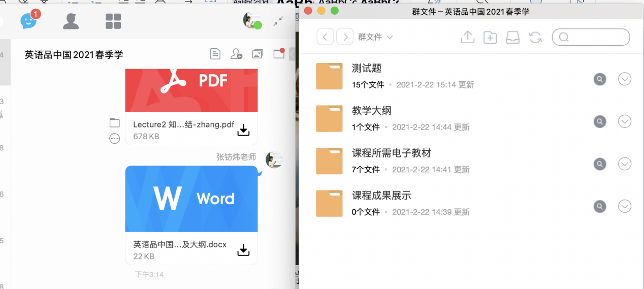Go forward in the group files window
Screen dimensions: 644x289
pos(345,37)
